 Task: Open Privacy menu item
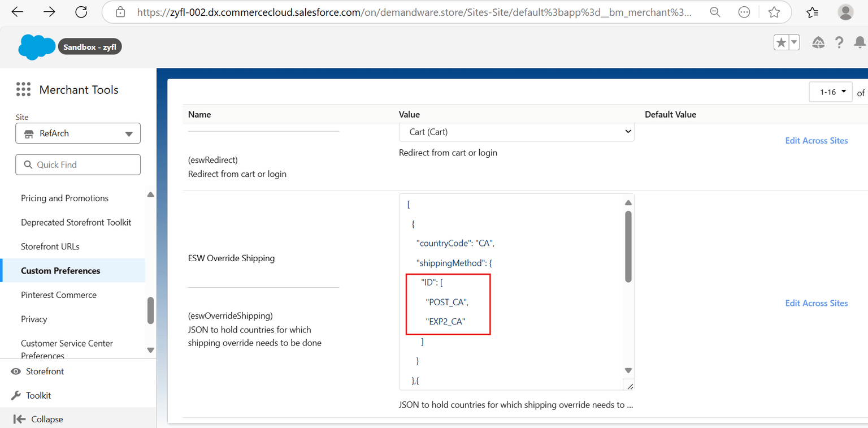tap(34, 319)
